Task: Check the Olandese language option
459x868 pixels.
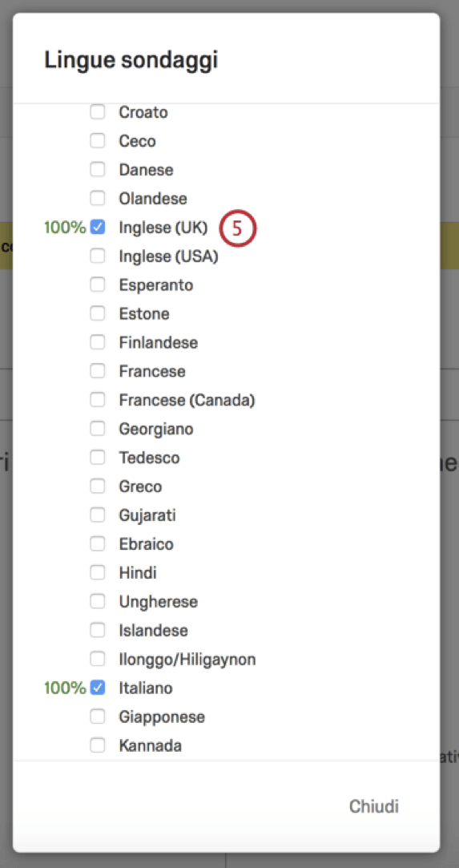Action: click(98, 198)
